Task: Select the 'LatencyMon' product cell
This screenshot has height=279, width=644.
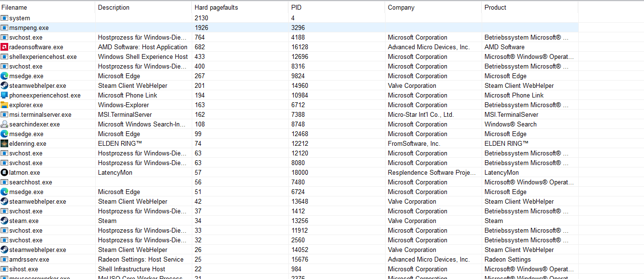Action: [501, 172]
